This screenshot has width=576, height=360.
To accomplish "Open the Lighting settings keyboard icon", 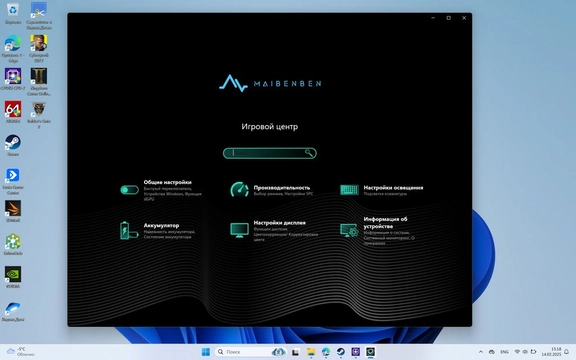I will coord(349,190).
